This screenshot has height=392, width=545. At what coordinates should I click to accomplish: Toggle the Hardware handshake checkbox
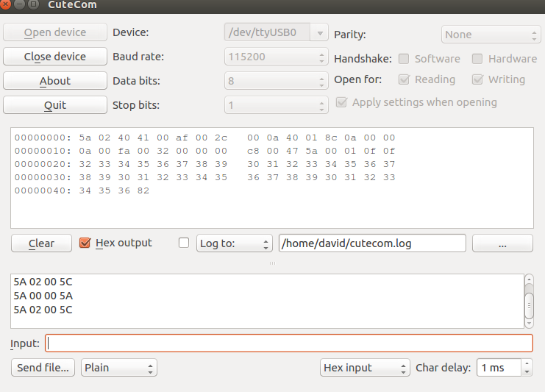[x=477, y=59]
